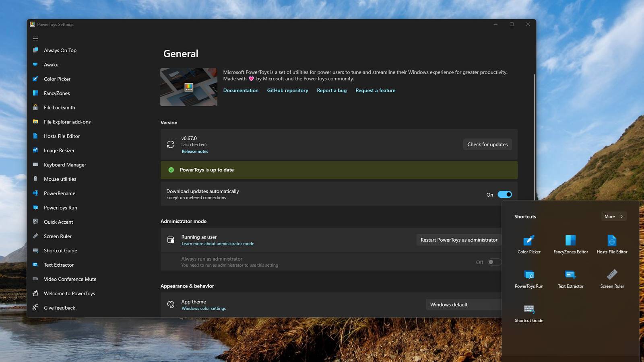Click the refresh icon beside v0.67.0
This screenshot has width=644, height=362.
(x=171, y=144)
